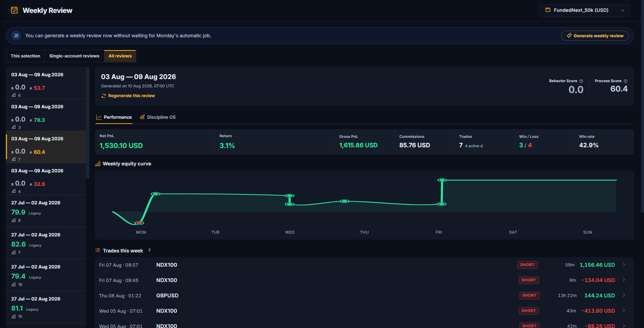Switch to This selection tab
The width and height of the screenshot is (644, 328).
point(25,56)
